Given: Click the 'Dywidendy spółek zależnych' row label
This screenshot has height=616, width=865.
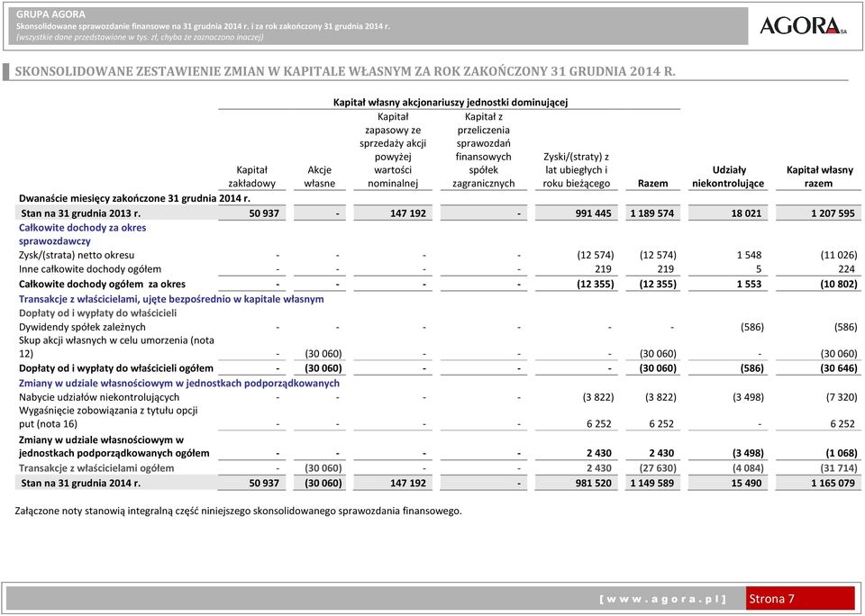Looking at the screenshot, I should point(82,327).
